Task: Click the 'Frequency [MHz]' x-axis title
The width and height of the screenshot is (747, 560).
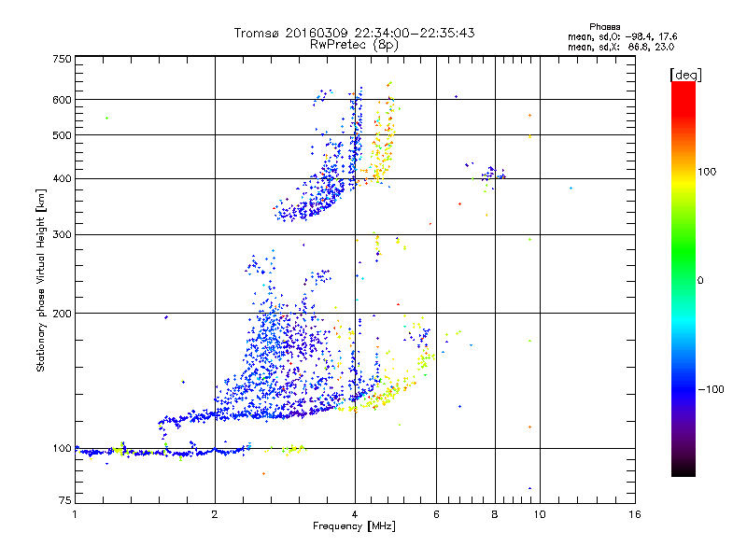Action: pyautogui.click(x=354, y=526)
